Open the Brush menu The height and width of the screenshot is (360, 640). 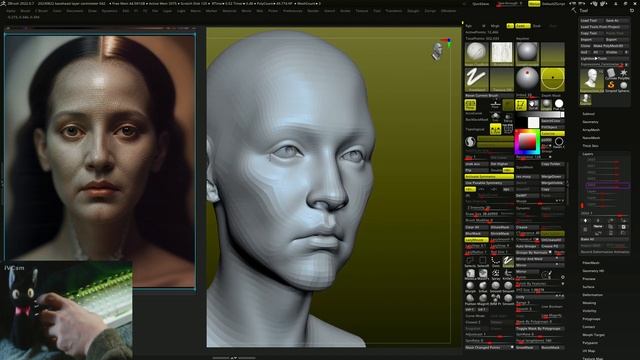point(25,11)
